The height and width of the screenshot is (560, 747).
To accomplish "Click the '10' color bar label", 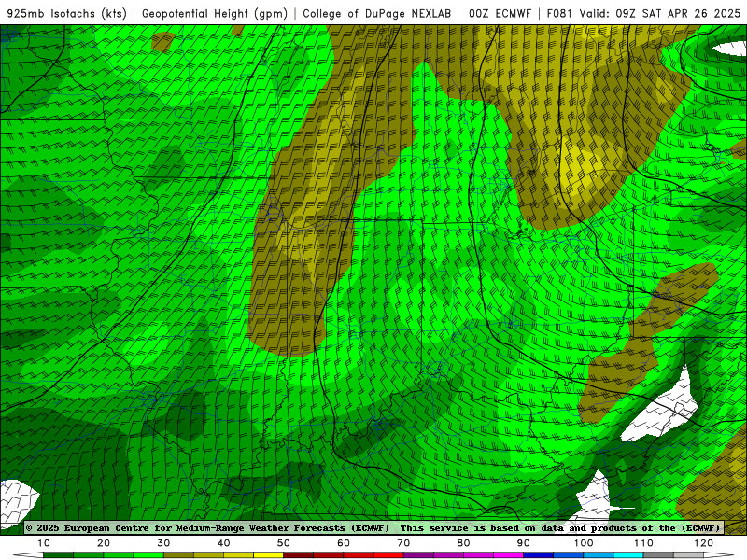I will pos(43,543).
